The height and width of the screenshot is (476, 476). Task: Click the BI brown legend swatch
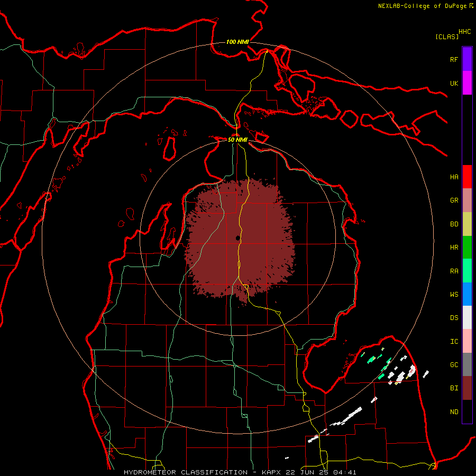467,388
